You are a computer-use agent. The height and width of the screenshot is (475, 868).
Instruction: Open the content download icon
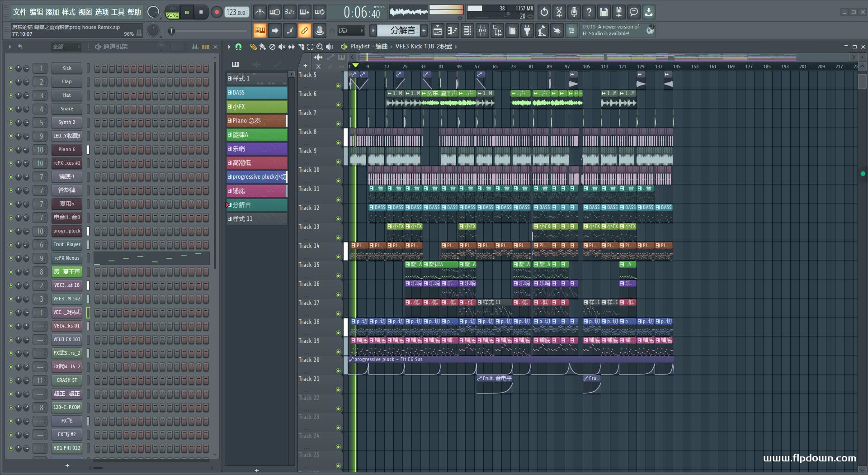tap(649, 12)
